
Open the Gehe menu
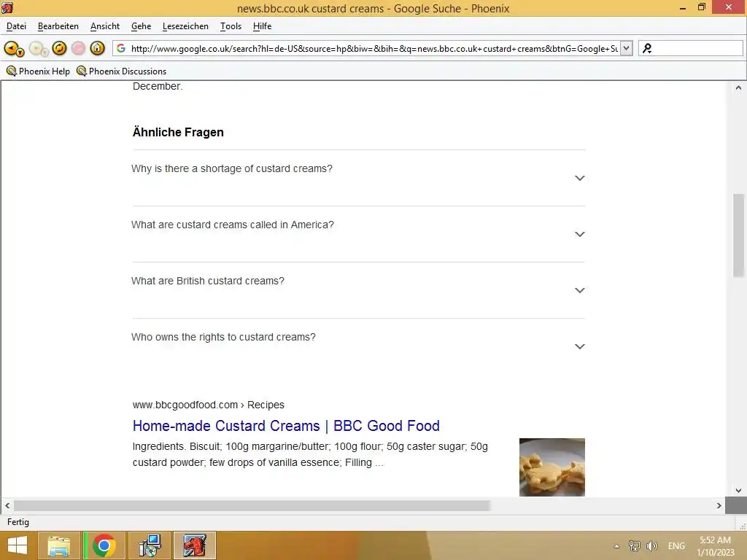(141, 26)
